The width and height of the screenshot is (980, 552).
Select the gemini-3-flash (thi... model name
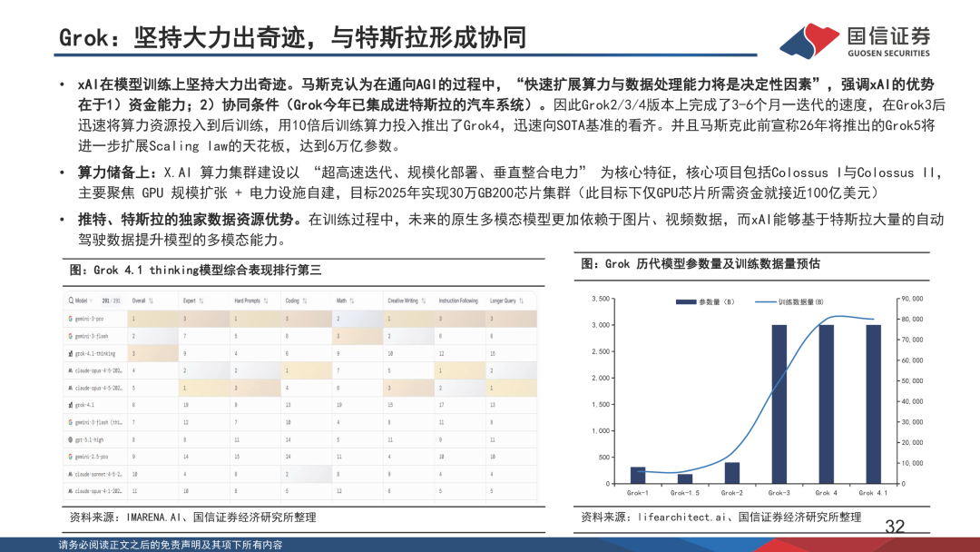click(x=99, y=422)
